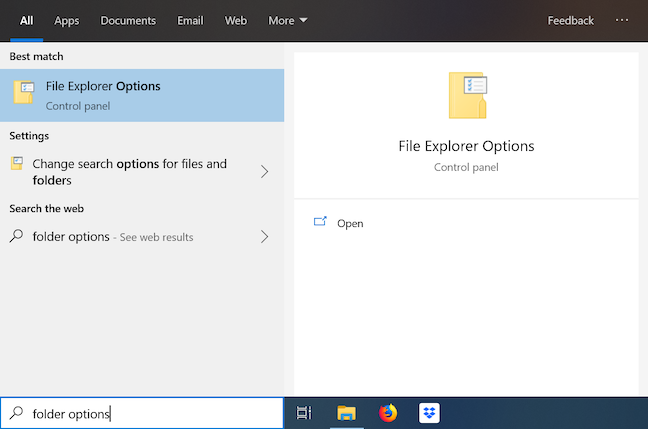Switch to the All search tab
The width and height of the screenshot is (648, 429).
click(26, 21)
